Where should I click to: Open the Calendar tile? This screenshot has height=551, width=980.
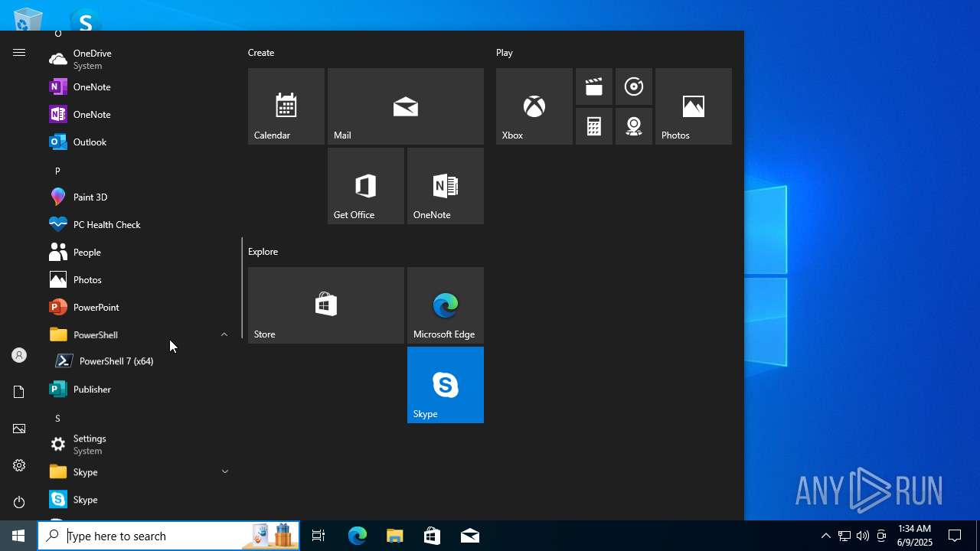pyautogui.click(x=286, y=106)
